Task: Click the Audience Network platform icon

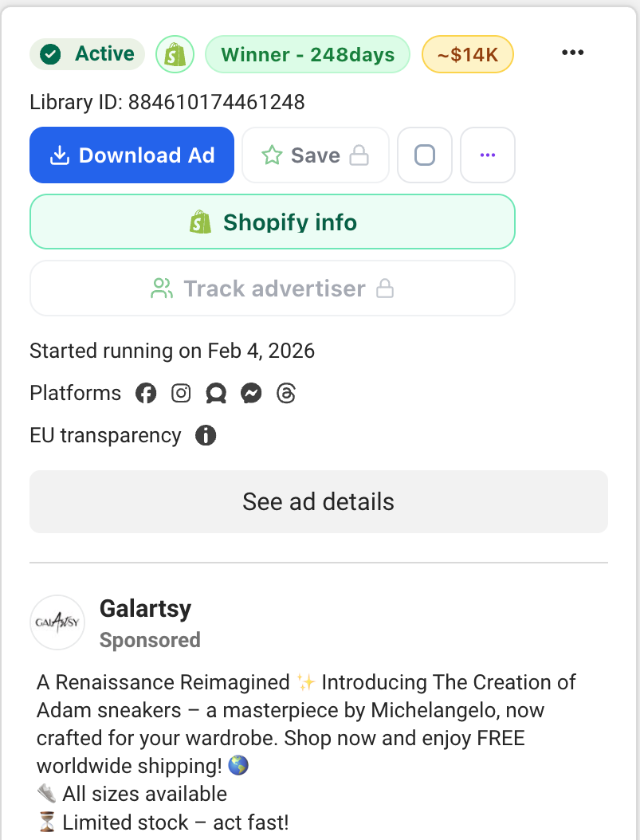Action: 216,393
